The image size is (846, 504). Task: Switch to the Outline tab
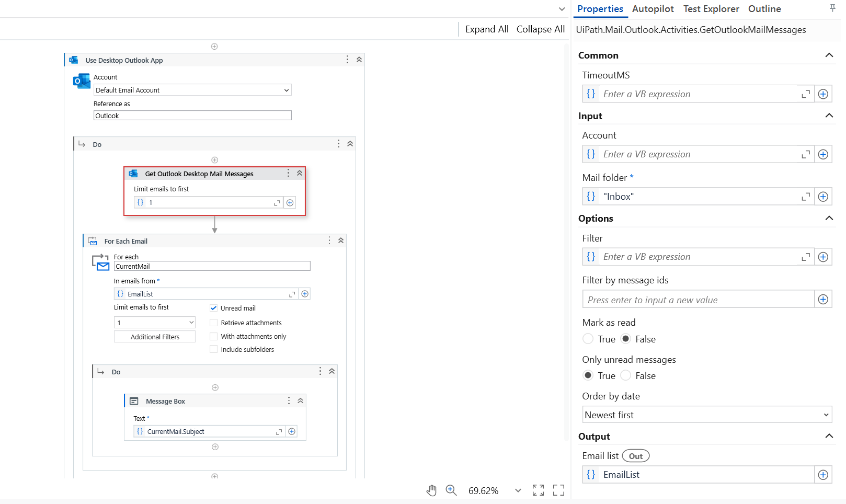pyautogui.click(x=764, y=9)
